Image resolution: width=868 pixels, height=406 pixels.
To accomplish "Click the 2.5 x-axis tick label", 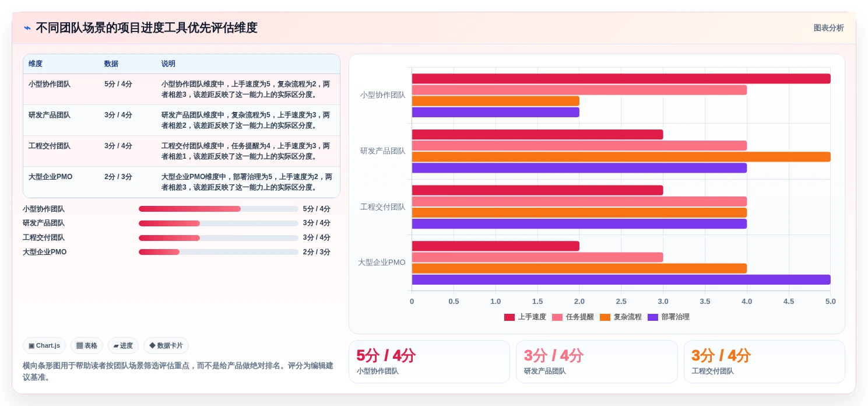I will (x=621, y=302).
